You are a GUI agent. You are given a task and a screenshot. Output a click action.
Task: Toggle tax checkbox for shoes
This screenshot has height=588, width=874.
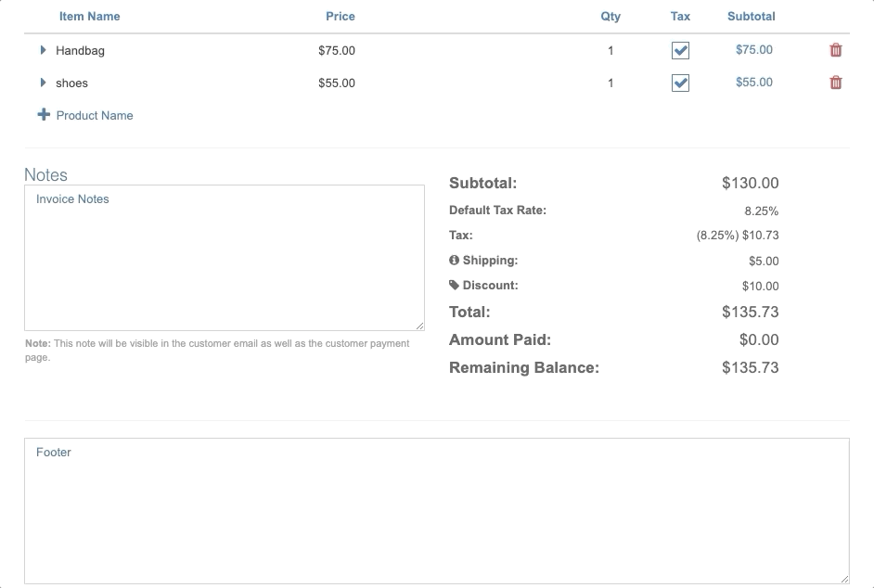point(680,83)
